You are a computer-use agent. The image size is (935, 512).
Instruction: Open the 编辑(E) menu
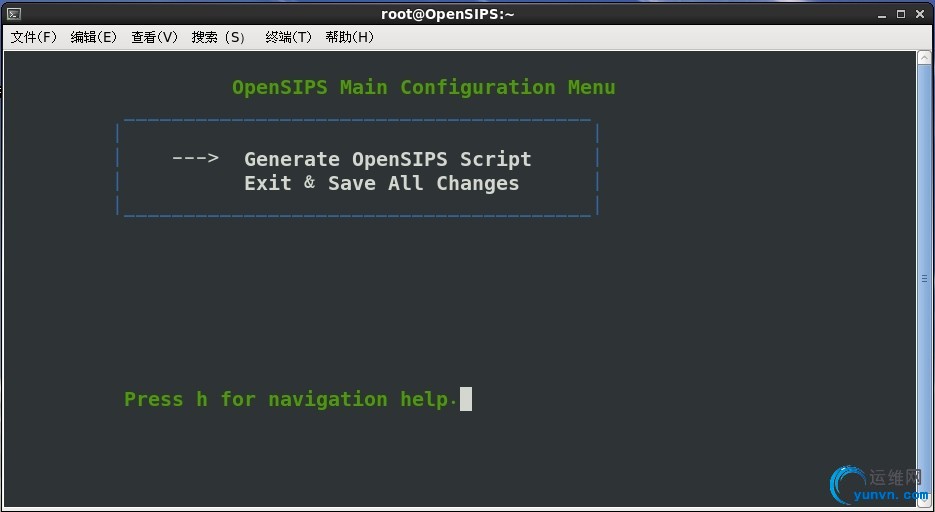point(94,37)
